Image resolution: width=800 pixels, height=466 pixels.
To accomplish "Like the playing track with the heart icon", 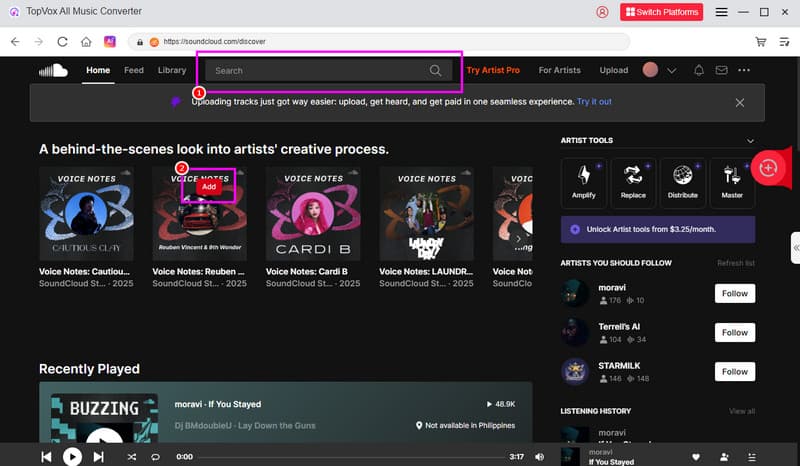I will [696, 457].
